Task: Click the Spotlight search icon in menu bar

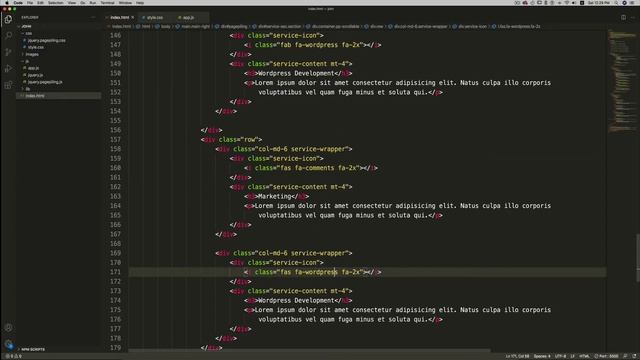Action: 616,3
